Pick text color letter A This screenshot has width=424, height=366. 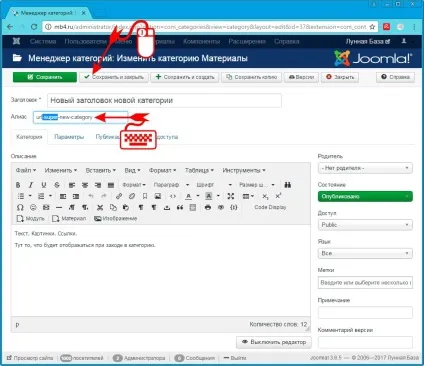(x=188, y=196)
